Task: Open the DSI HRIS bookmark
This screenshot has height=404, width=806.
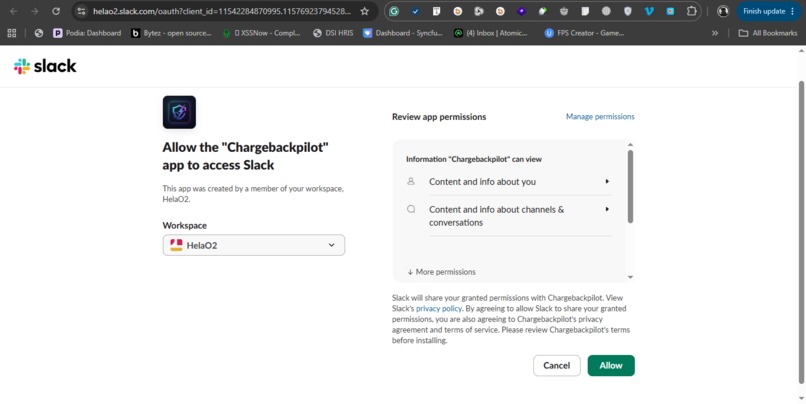Action: [x=333, y=33]
